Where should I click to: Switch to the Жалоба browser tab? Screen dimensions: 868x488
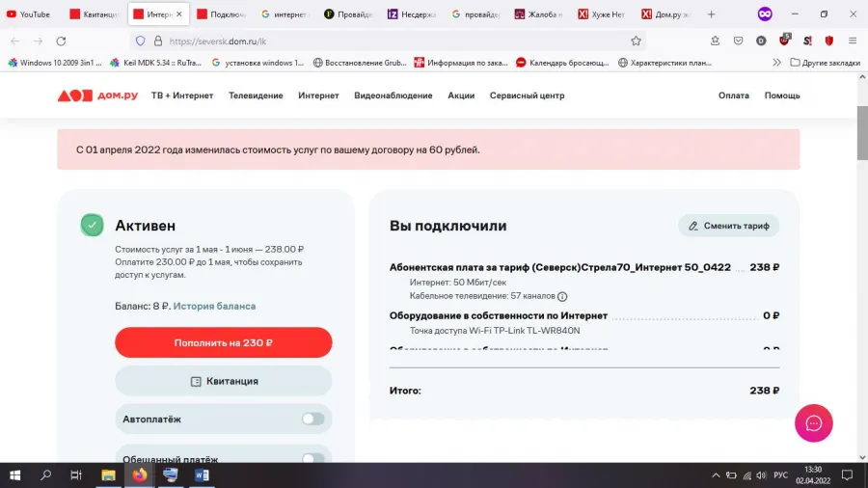[538, 14]
